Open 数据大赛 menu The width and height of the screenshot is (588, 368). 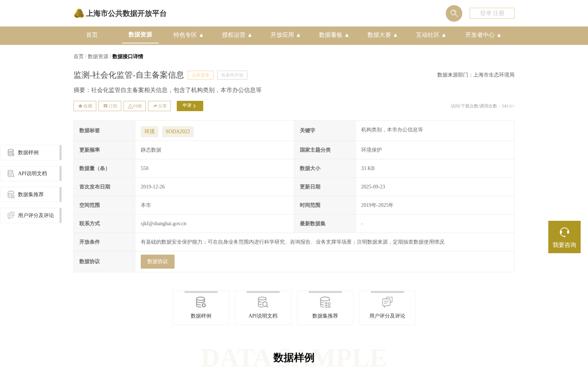pos(379,35)
